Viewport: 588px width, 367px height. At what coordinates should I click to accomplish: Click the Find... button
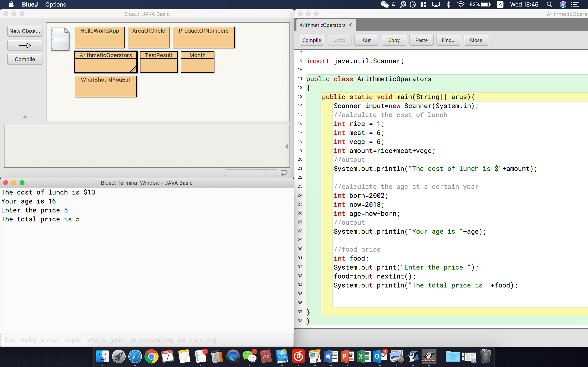tap(448, 40)
